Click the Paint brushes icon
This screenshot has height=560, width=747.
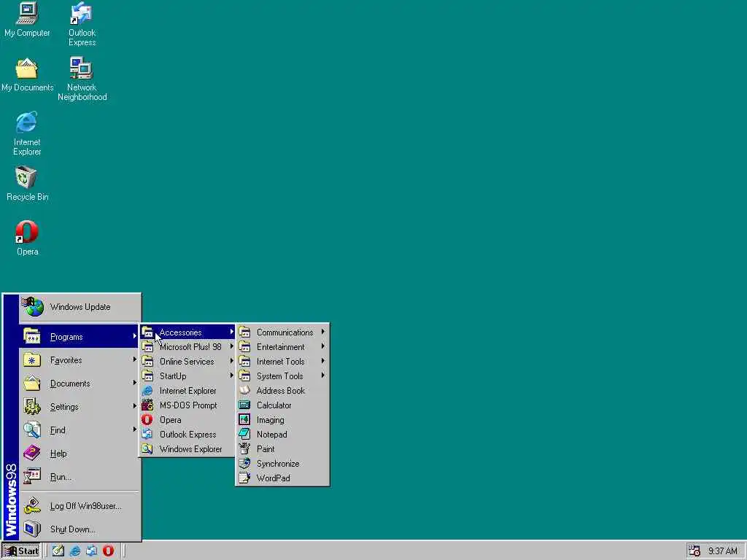[x=244, y=448]
